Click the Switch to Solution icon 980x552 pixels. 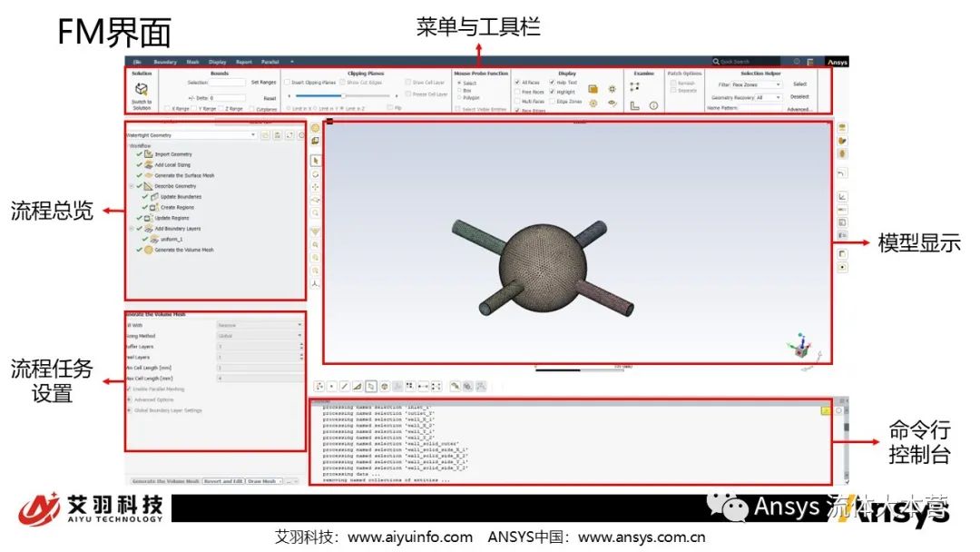(x=142, y=89)
